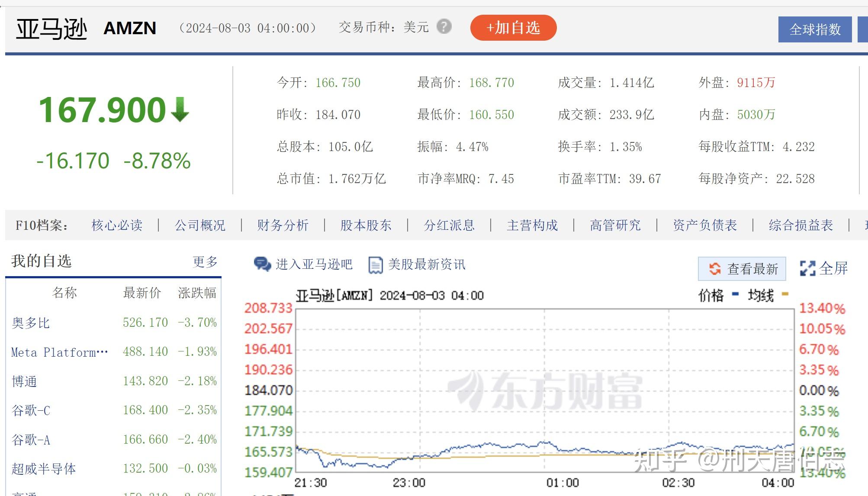Click the 外盘 value 9115万

click(x=756, y=83)
